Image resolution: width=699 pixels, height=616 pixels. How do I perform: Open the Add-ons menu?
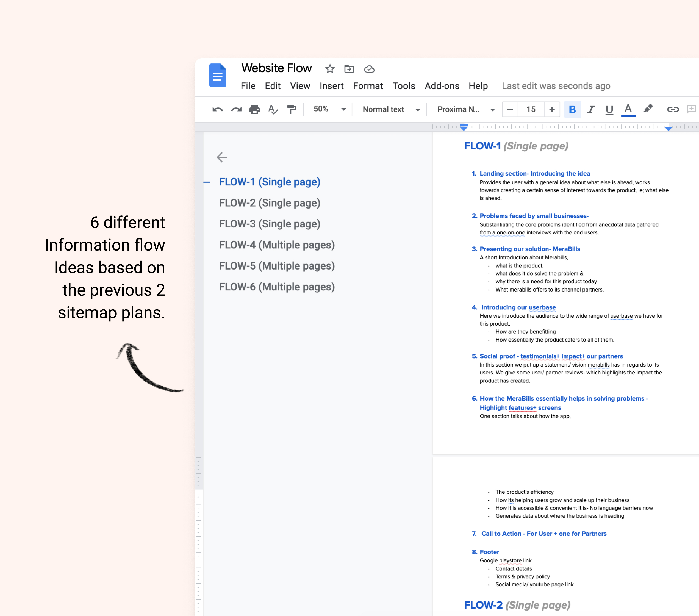442,86
